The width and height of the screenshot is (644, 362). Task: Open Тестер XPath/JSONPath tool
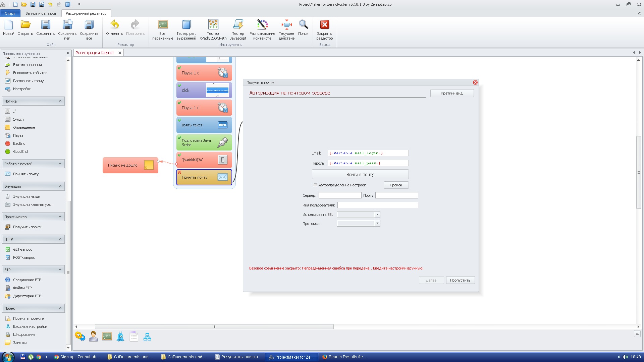point(213,30)
